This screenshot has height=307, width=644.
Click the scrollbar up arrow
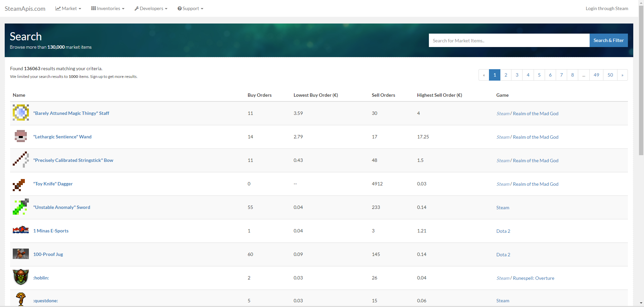pyautogui.click(x=641, y=3)
